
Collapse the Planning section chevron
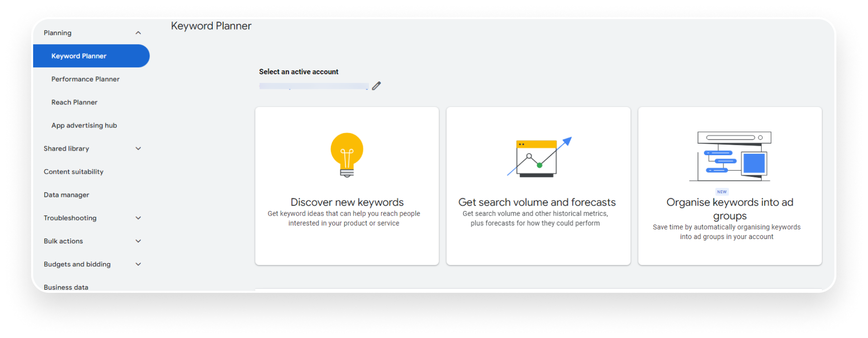[138, 33]
